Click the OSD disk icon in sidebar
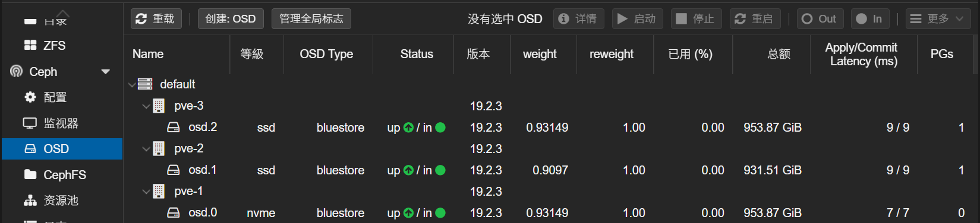Image resolution: width=980 pixels, height=223 pixels. click(30, 149)
